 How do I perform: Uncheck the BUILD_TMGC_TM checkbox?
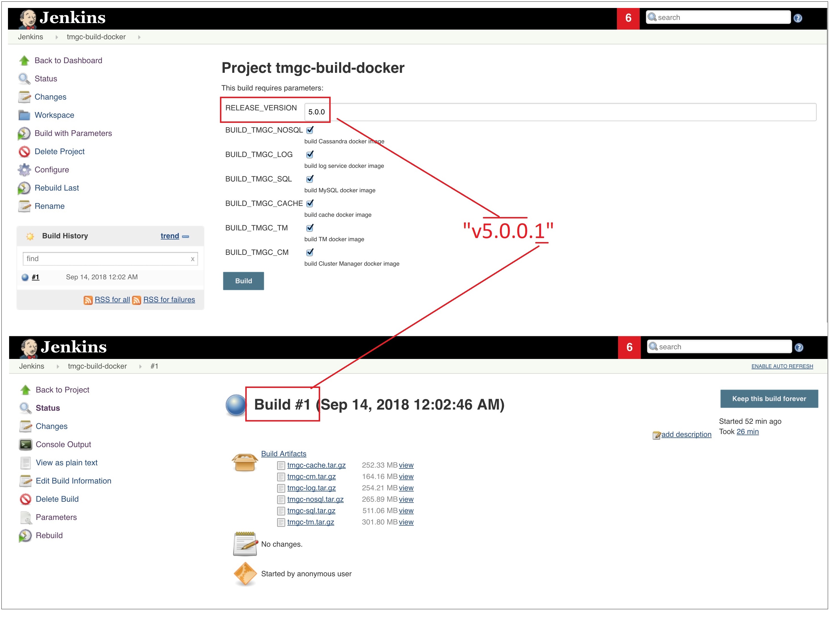(310, 228)
